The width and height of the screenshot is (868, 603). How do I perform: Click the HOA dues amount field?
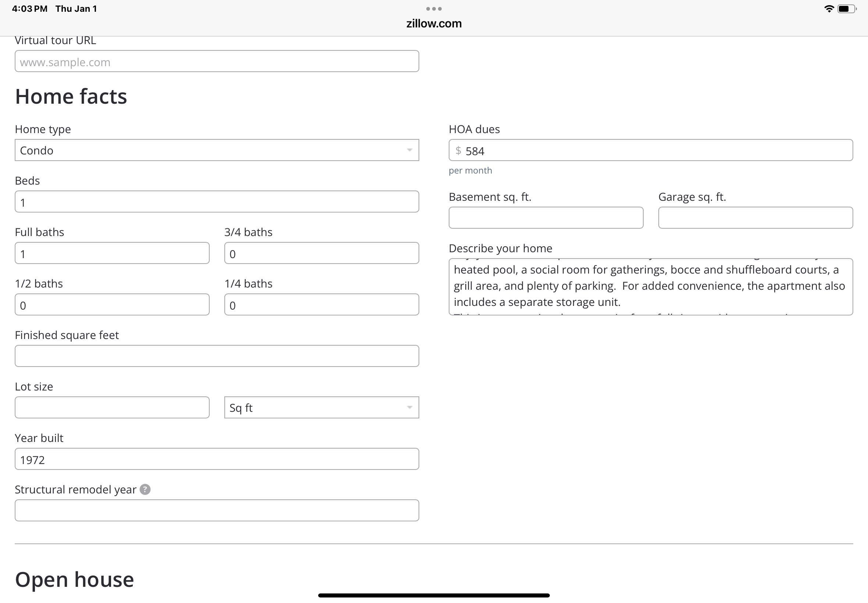[x=650, y=150]
